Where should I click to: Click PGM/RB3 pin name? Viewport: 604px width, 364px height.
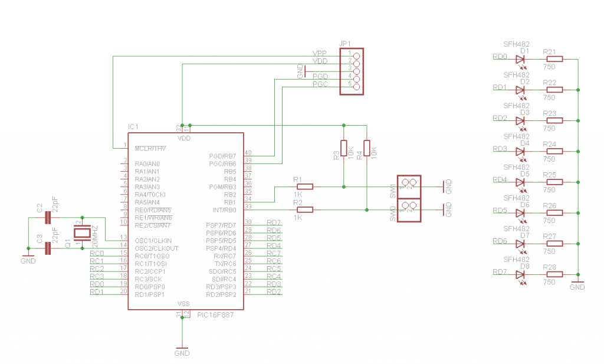click(x=222, y=187)
